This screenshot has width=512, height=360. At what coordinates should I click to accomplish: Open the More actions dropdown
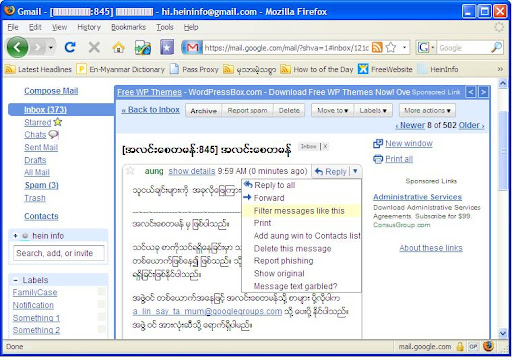click(x=427, y=110)
